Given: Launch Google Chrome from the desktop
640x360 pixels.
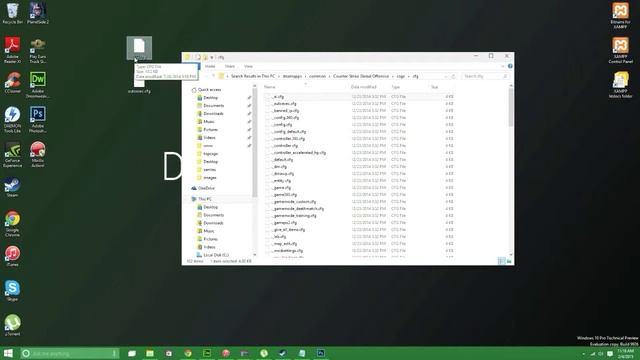Looking at the screenshot, I should [x=13, y=224].
